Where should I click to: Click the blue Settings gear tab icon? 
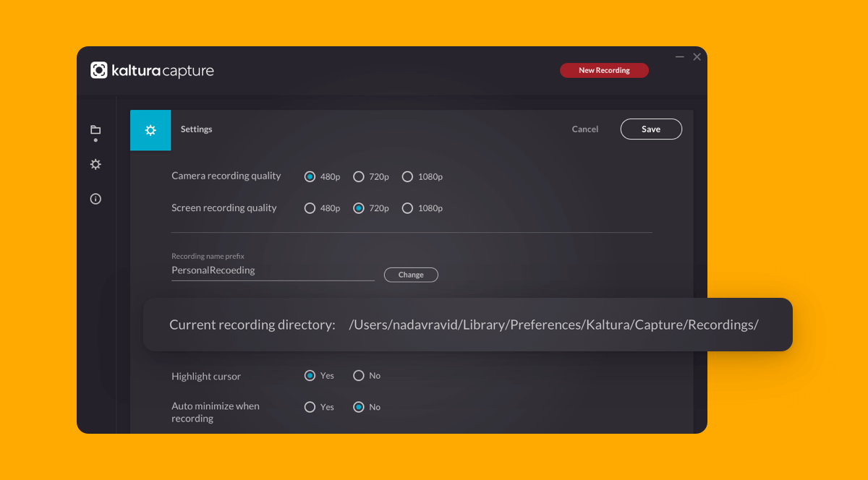coord(150,130)
